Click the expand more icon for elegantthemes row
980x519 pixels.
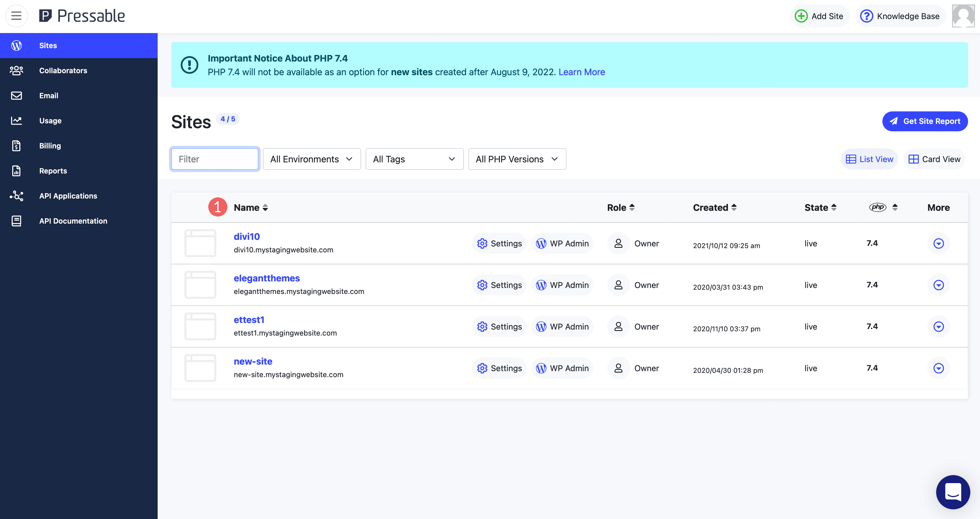coord(938,285)
